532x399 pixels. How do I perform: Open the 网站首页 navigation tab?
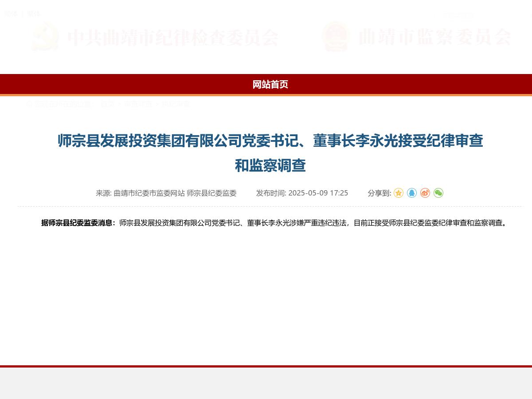270,85
